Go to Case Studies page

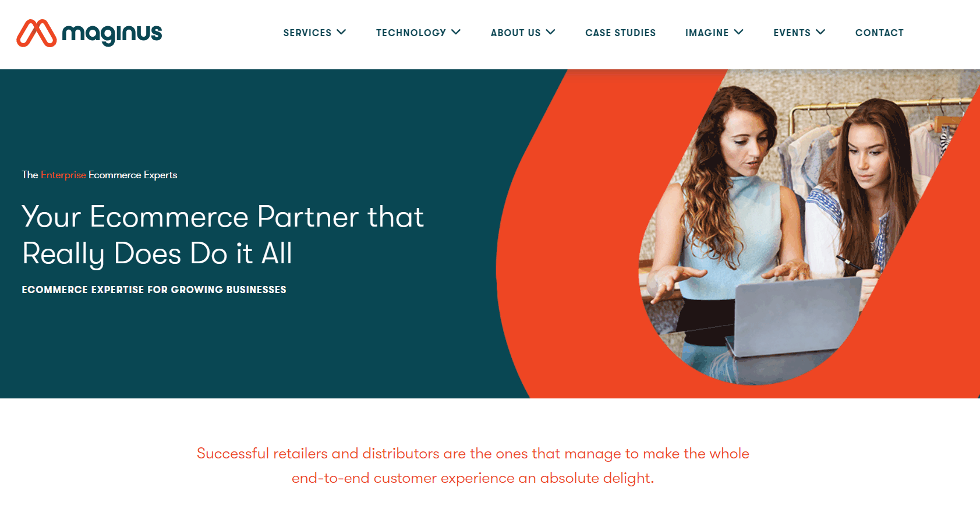[621, 33]
